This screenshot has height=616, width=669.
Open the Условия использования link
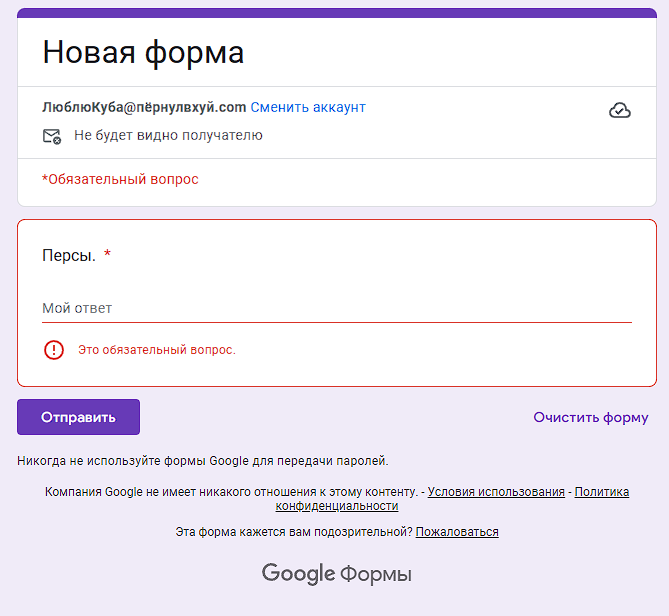(x=496, y=492)
